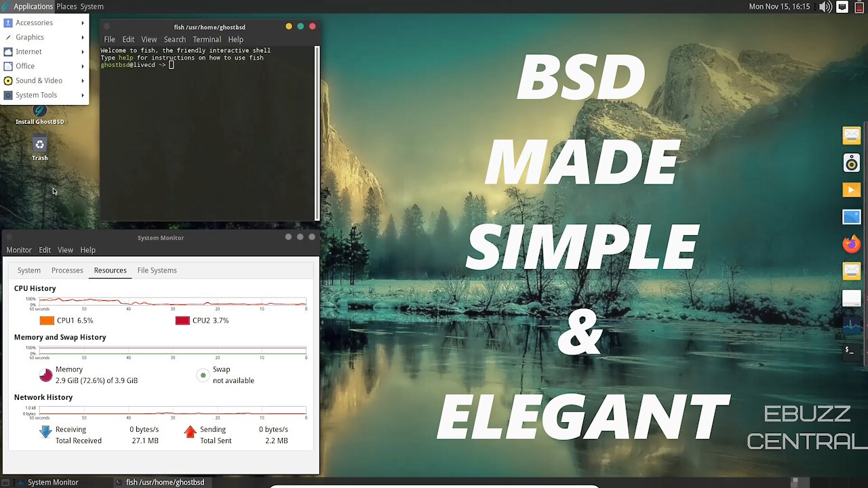Image resolution: width=868 pixels, height=488 pixels.
Task: Expand the Office submenu arrow
Action: point(83,66)
